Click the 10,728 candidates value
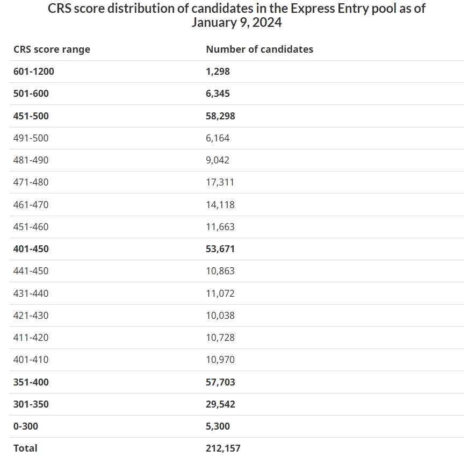This screenshot has width=476, height=464. pyautogui.click(x=220, y=338)
